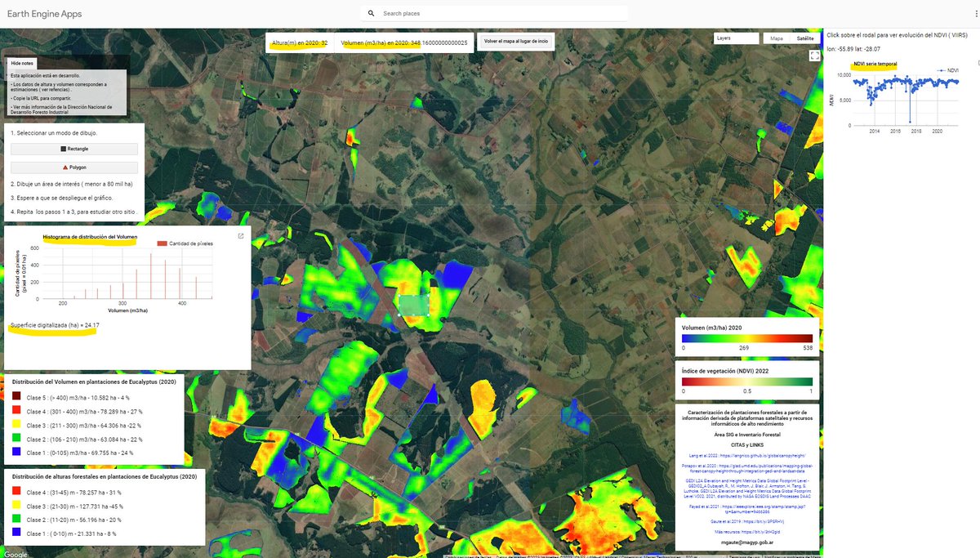
Task: Open the volume histogram chart pop-out icon
Action: click(239, 236)
